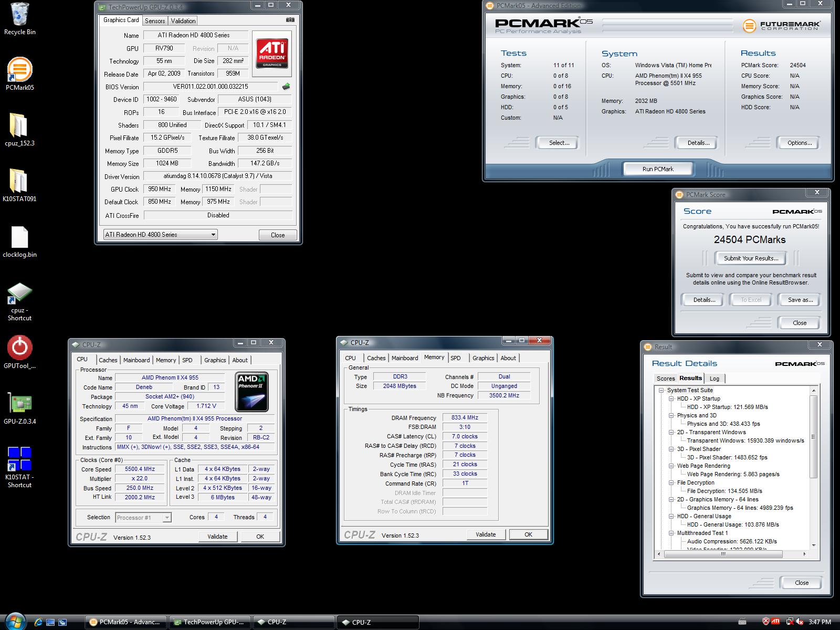Click Save as... in the PCMark Score window
The width and height of the screenshot is (840, 630).
pos(800,300)
